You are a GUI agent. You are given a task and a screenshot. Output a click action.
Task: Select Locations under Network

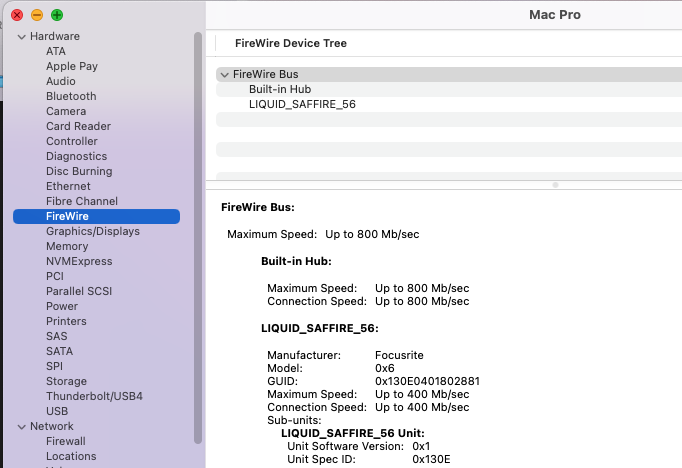pos(71,456)
